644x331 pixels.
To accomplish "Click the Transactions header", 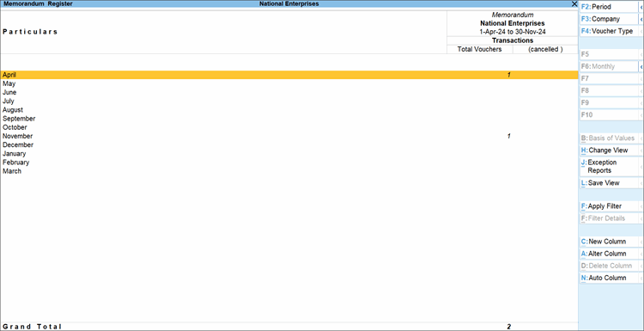I will (513, 40).
